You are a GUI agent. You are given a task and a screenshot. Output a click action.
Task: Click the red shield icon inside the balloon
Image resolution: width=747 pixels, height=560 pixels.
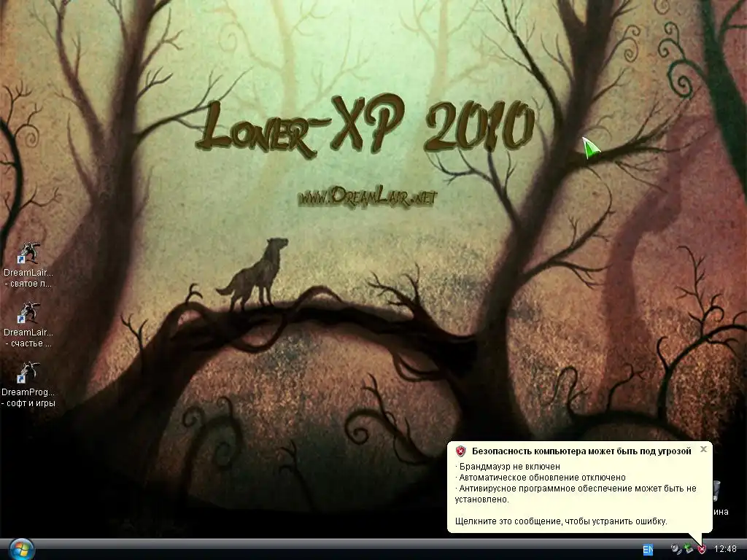point(461,451)
